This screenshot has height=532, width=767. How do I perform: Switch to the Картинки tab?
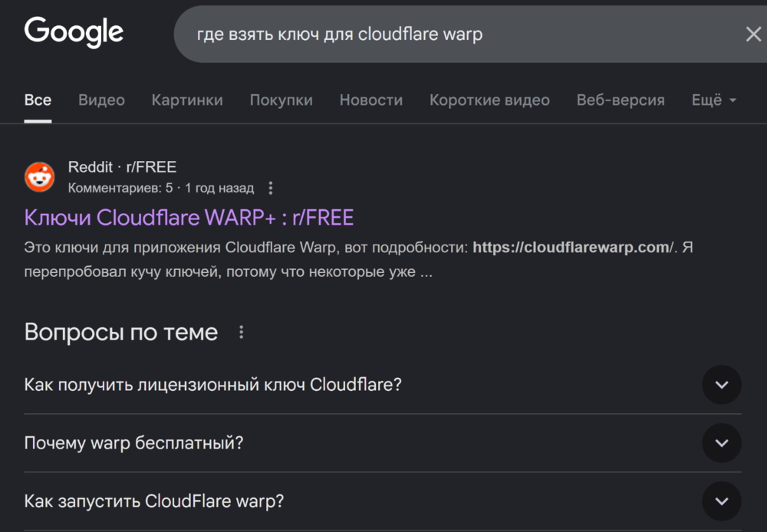187,100
